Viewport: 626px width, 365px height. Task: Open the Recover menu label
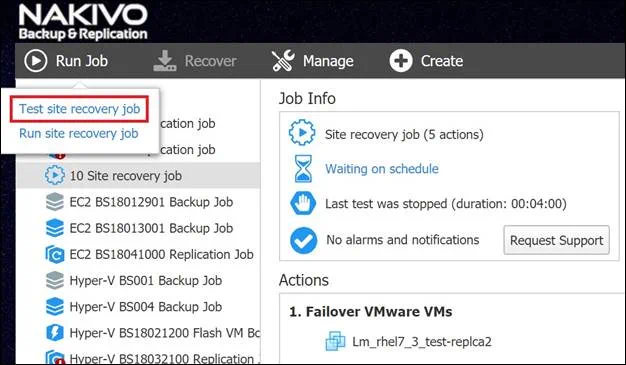pyautogui.click(x=210, y=61)
